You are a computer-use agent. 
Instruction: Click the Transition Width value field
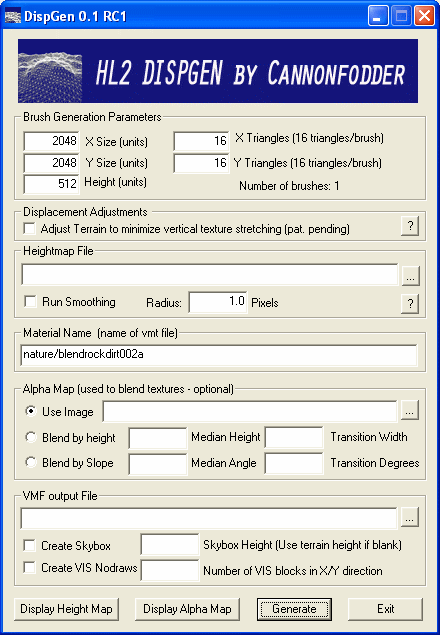tap(294, 438)
